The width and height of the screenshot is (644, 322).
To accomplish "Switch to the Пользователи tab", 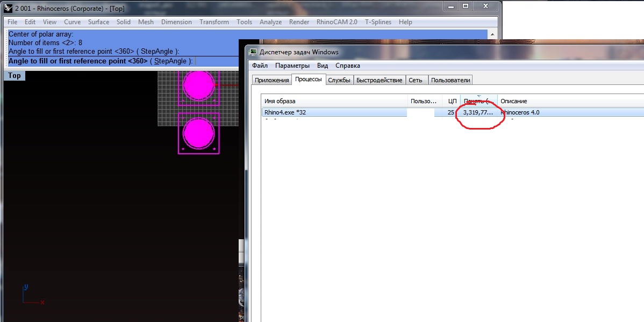I will tap(450, 80).
